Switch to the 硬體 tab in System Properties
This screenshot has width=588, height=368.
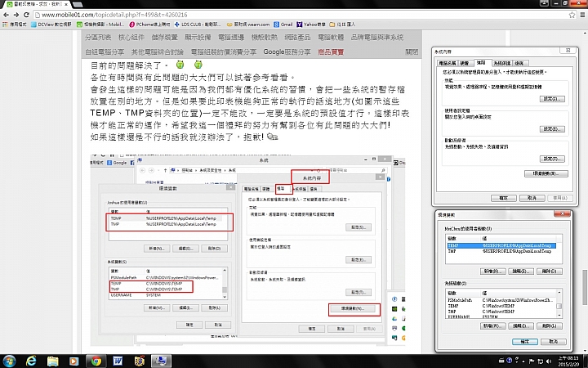point(464,63)
